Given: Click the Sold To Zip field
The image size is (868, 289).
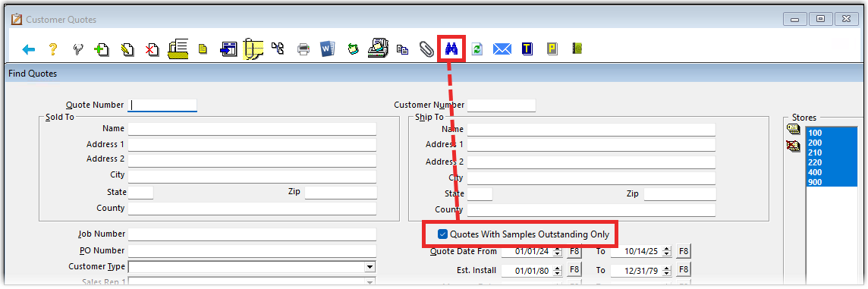Looking at the screenshot, I should 341,193.
